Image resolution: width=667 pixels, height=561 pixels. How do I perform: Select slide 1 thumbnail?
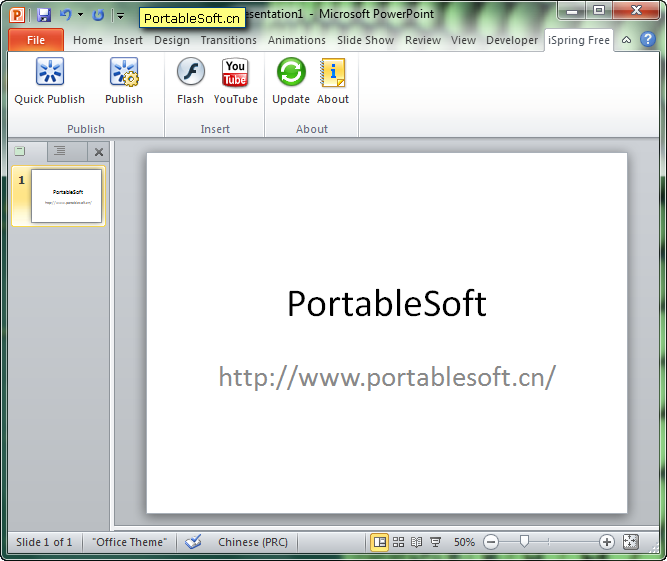click(67, 196)
